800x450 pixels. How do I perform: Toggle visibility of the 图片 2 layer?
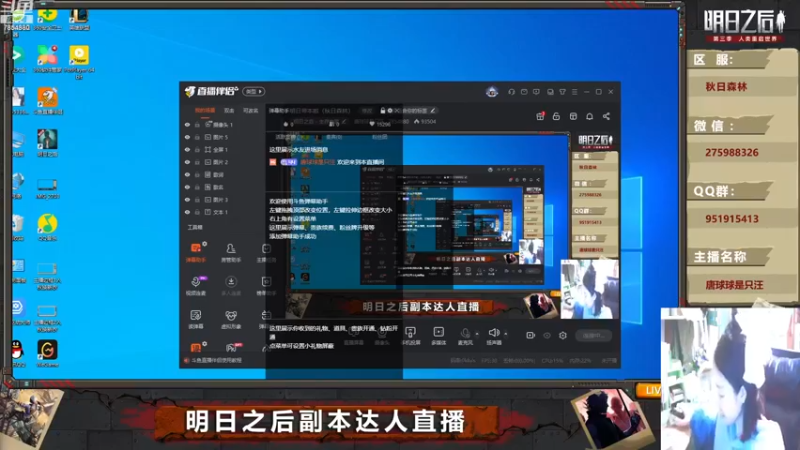(x=187, y=162)
